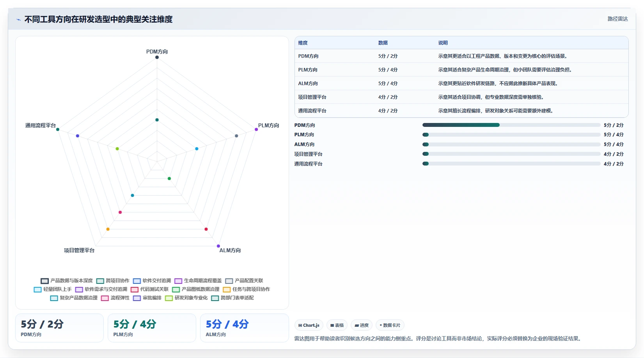Click the 数据卡片 chip
The height and width of the screenshot is (358, 644).
pyautogui.click(x=390, y=325)
